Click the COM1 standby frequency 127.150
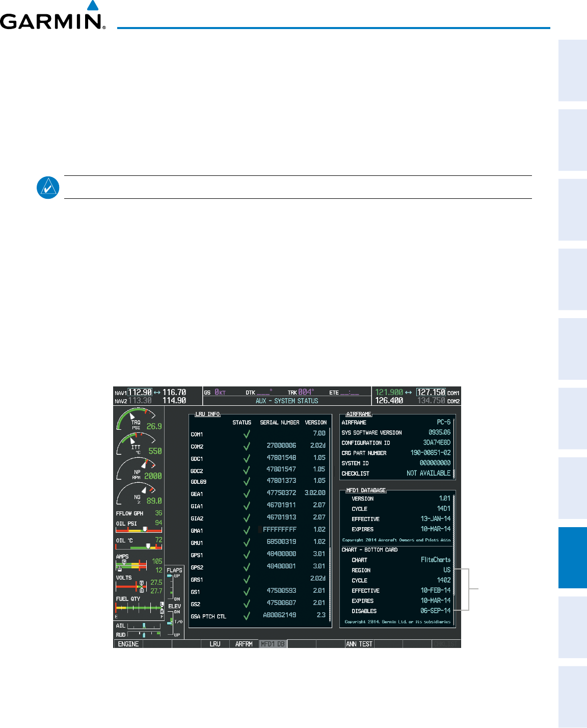 coord(431,393)
